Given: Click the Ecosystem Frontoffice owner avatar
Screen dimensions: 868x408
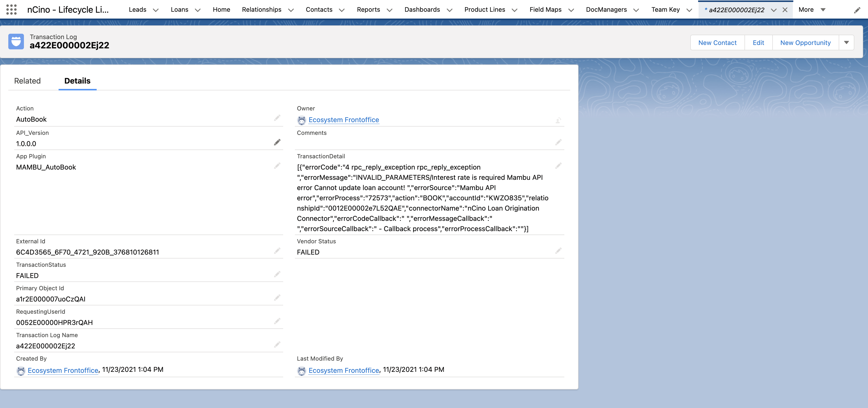Looking at the screenshot, I should coord(301,120).
